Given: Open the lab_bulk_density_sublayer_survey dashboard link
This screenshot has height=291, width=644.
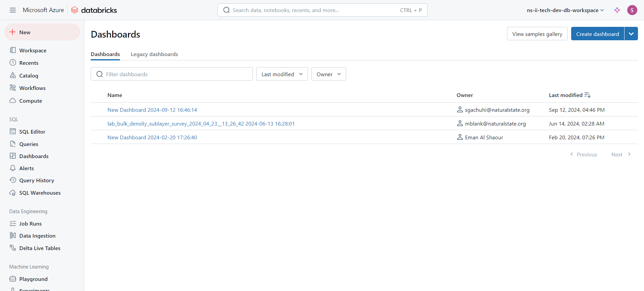Looking at the screenshot, I should [201, 124].
